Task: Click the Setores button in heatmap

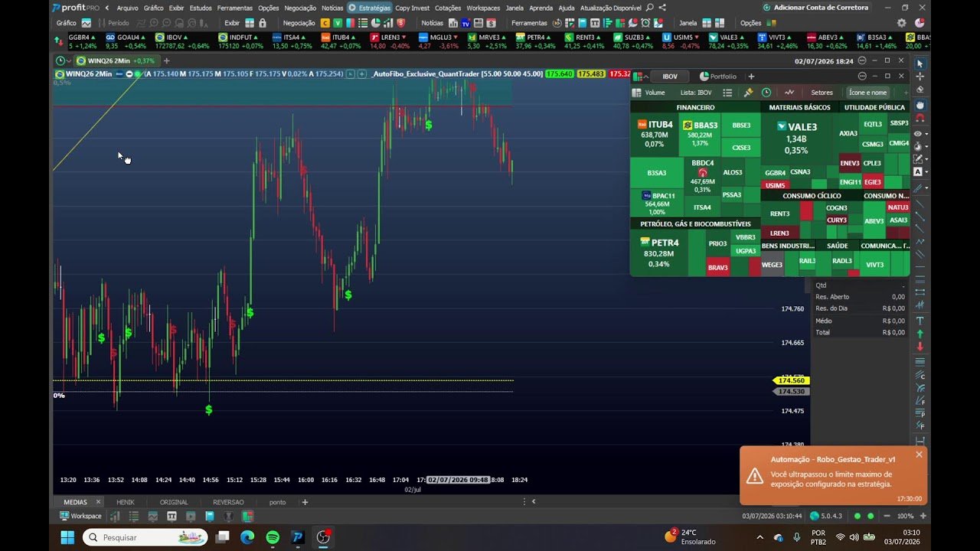Action: (x=822, y=93)
